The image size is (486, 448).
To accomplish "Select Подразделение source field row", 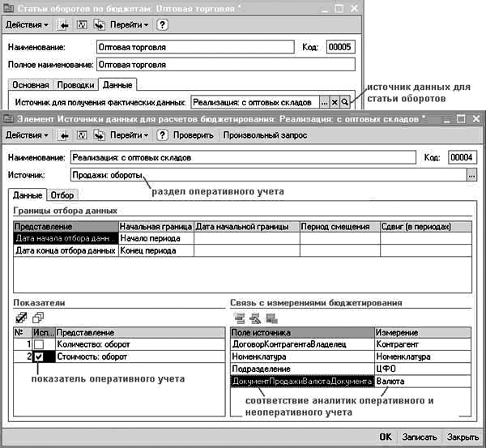I will (302, 369).
